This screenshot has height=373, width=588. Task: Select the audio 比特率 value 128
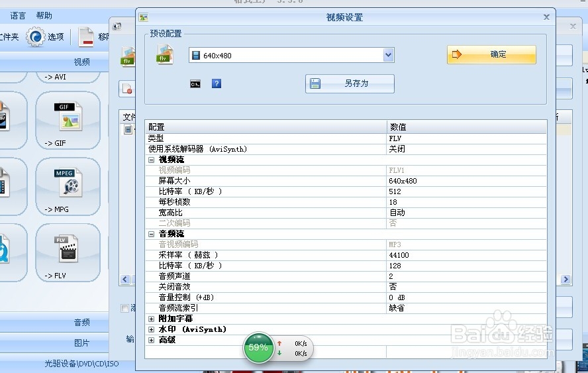(395, 266)
